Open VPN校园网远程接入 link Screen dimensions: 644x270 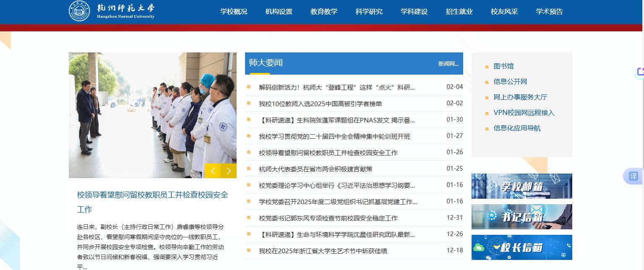[524, 113]
